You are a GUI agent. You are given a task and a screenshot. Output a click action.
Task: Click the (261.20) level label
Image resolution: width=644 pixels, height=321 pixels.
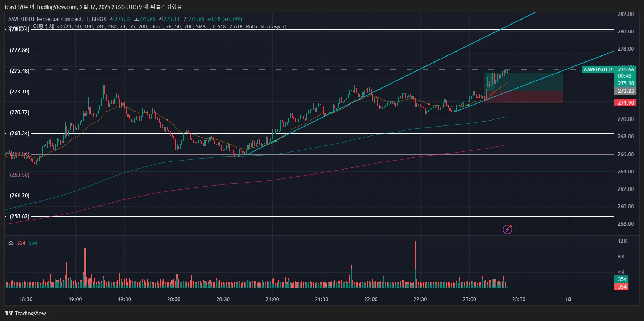coord(20,196)
